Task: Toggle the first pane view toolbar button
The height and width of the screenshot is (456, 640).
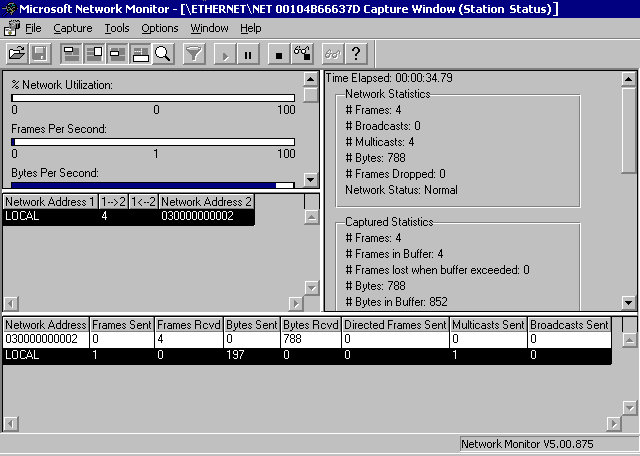Action: point(73,53)
